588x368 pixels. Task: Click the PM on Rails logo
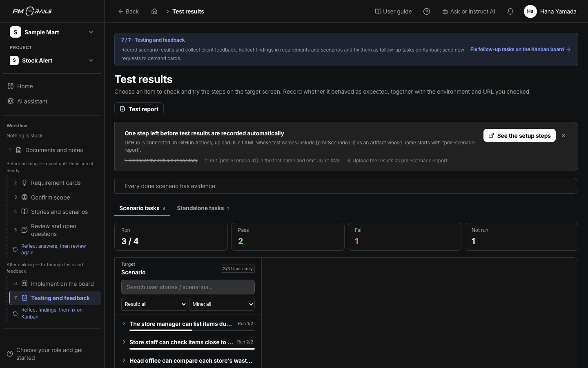click(x=32, y=11)
